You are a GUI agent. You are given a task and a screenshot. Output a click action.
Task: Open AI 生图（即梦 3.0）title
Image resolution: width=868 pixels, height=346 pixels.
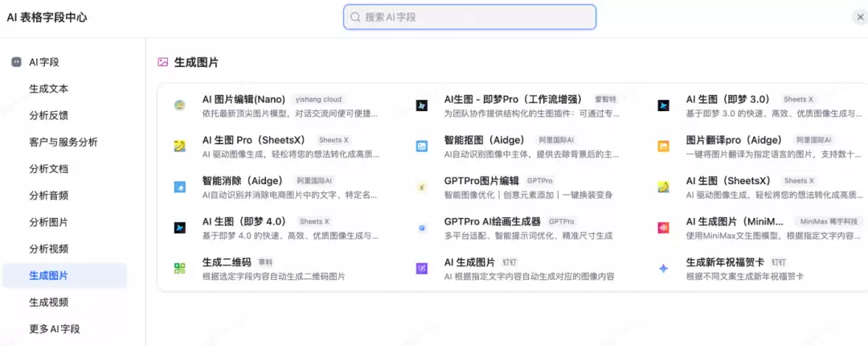click(x=728, y=99)
